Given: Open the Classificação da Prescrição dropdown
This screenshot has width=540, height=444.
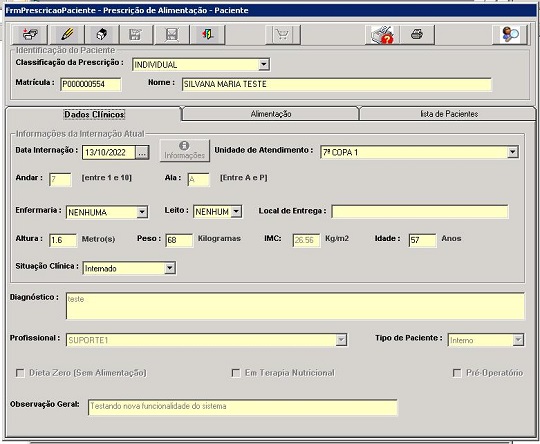Looking at the screenshot, I should (263, 64).
